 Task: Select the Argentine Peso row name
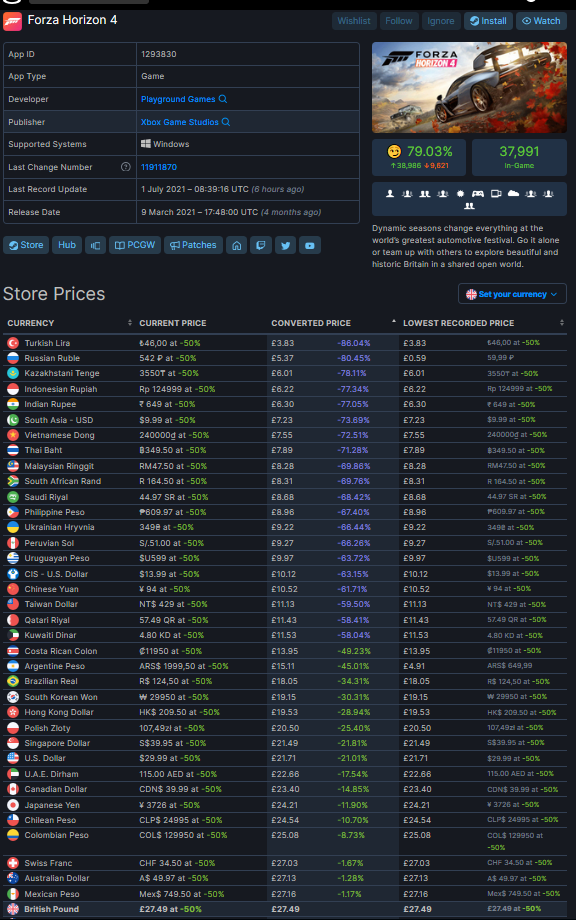tap(55, 666)
